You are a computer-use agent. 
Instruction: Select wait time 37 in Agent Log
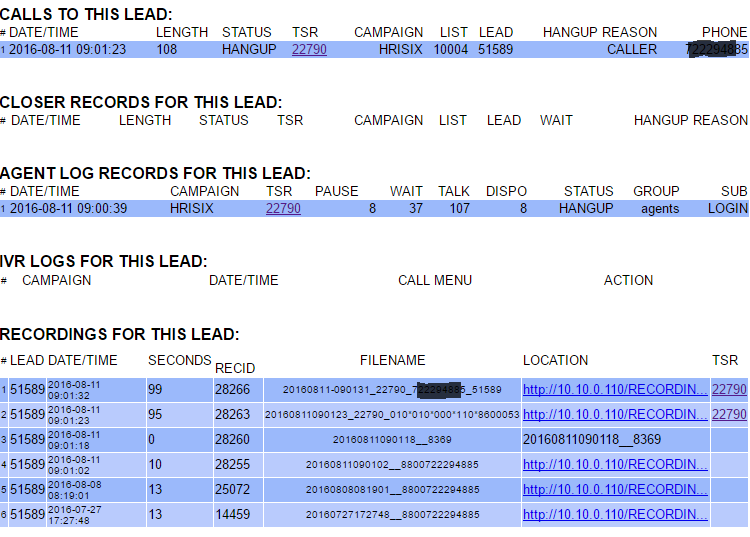[416, 208]
